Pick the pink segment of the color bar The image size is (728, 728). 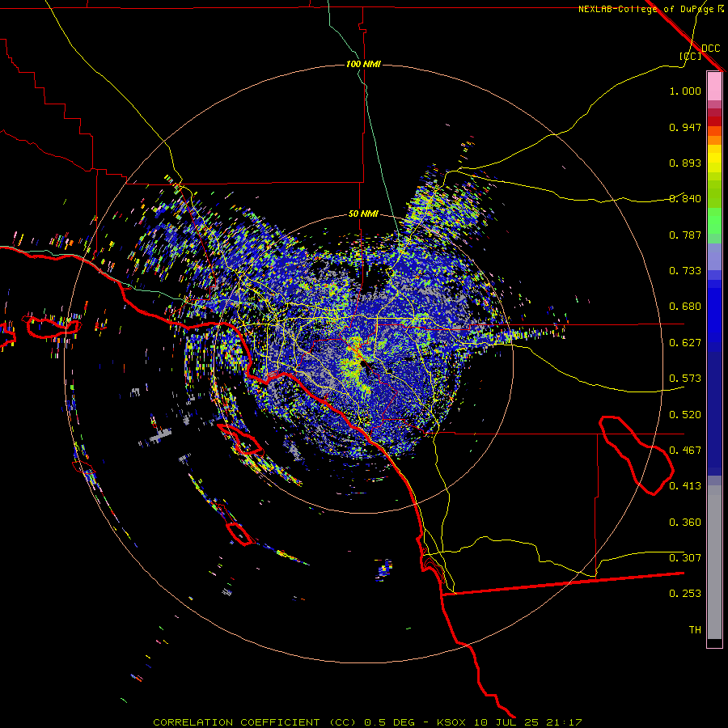(714, 87)
